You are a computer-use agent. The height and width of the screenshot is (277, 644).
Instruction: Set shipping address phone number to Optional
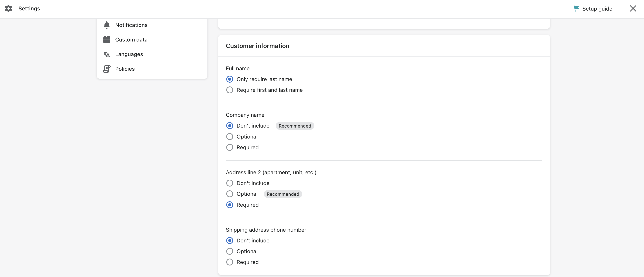pos(230,251)
